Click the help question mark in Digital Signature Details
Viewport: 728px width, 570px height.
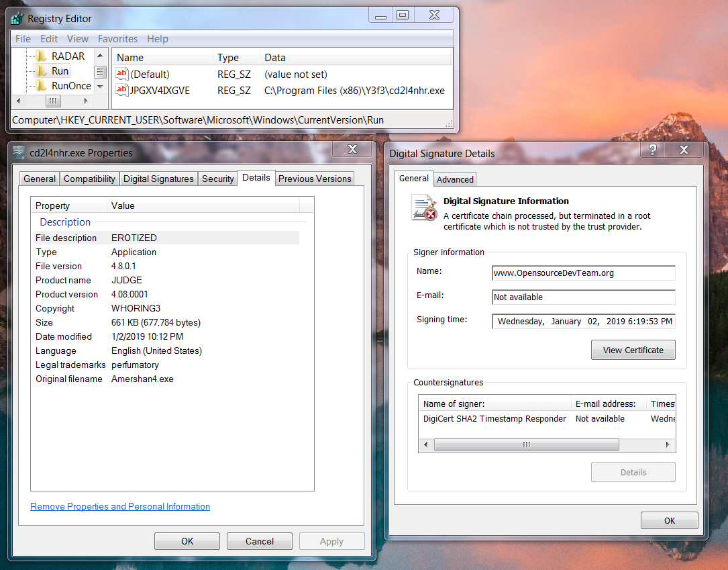tap(652, 150)
